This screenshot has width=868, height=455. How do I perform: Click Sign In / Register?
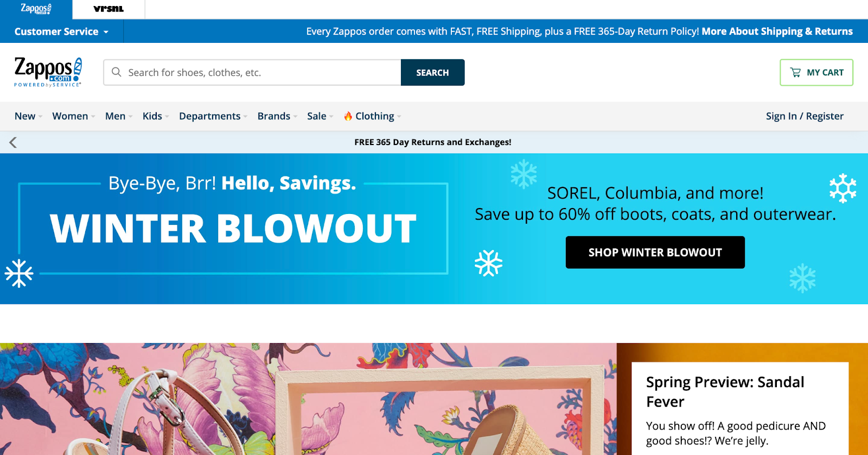pos(805,116)
